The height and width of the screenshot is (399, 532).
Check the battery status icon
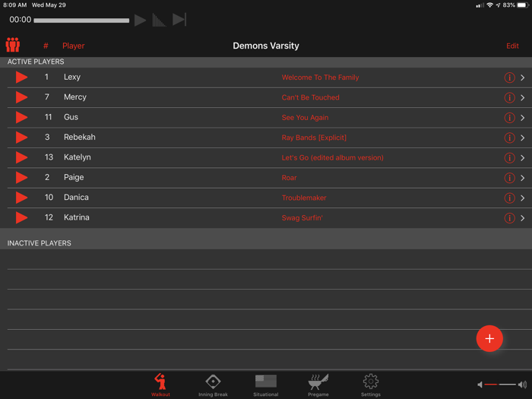[523, 5]
